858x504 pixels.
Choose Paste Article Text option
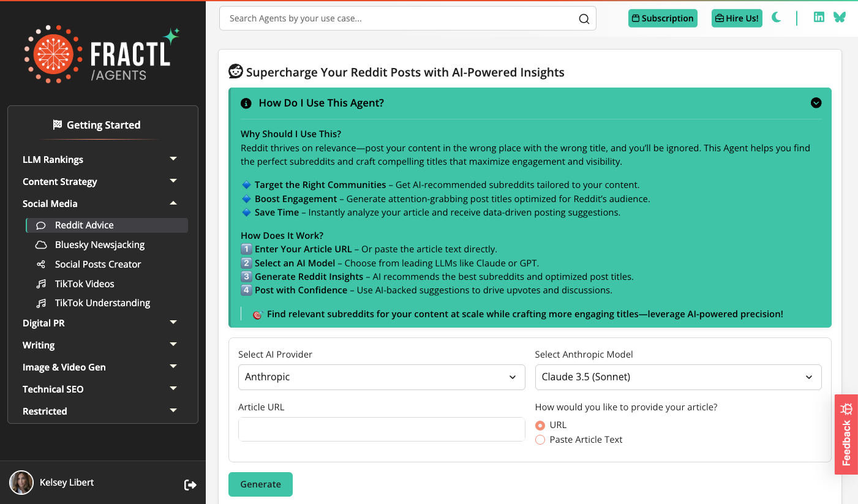pyautogui.click(x=540, y=440)
